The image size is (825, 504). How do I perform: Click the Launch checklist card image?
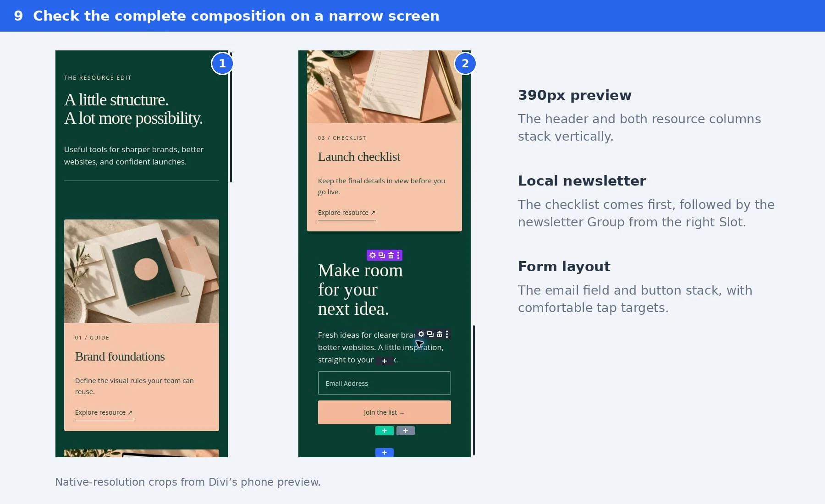point(385,87)
